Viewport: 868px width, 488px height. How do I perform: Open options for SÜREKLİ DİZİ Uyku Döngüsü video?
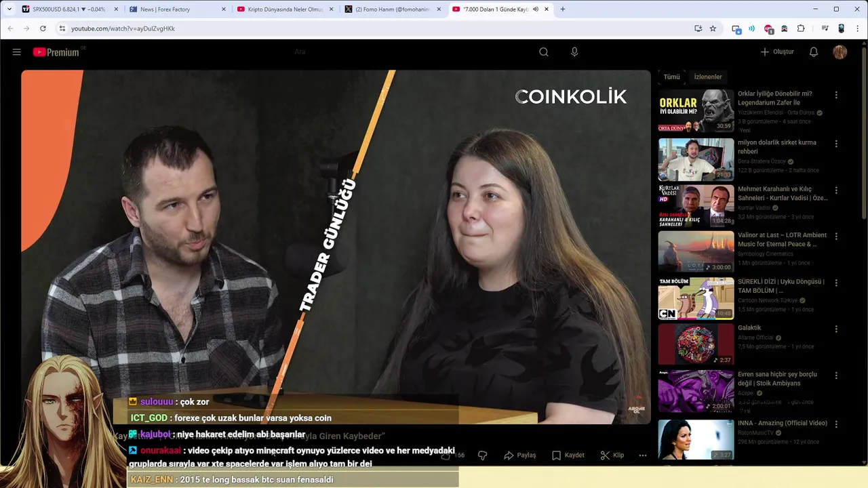pyautogui.click(x=836, y=283)
